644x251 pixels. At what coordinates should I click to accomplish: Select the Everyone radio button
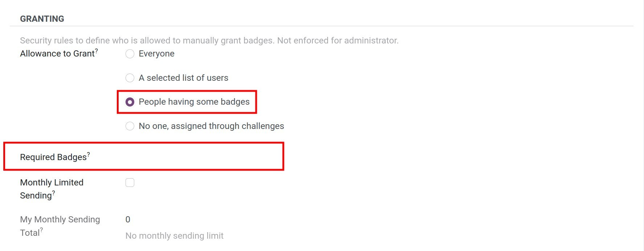[x=130, y=54]
